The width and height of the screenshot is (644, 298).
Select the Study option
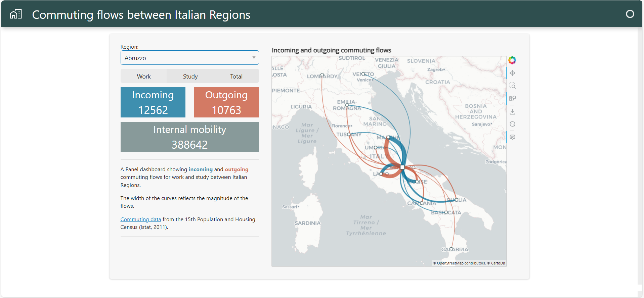[190, 76]
